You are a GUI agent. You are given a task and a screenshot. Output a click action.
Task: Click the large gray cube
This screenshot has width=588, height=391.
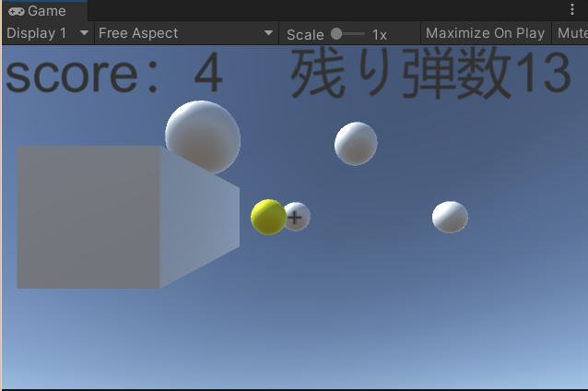click(128, 218)
